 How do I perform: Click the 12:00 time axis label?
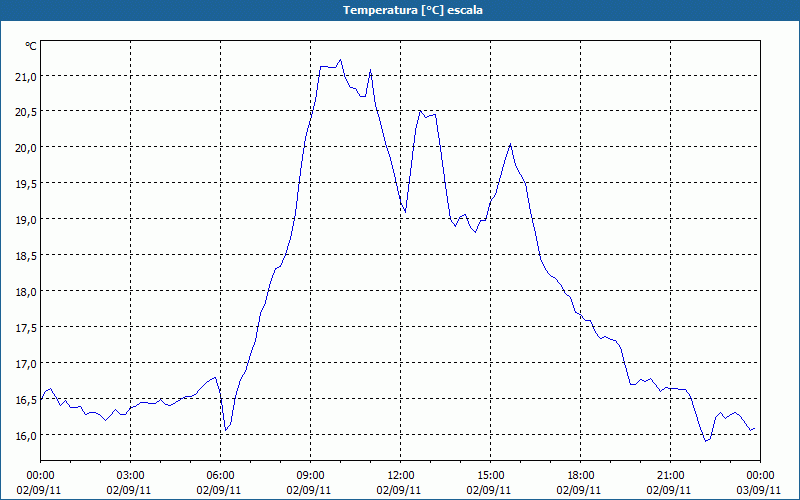tap(401, 476)
